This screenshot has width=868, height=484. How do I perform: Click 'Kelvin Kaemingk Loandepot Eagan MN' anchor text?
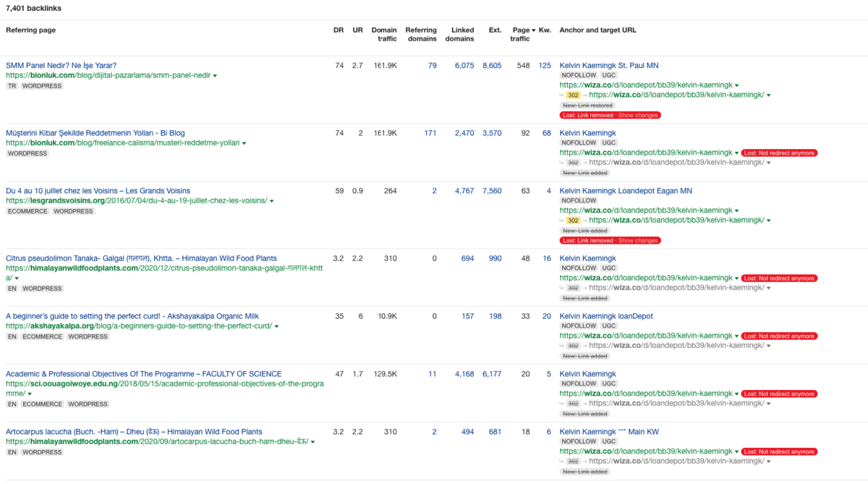626,191
